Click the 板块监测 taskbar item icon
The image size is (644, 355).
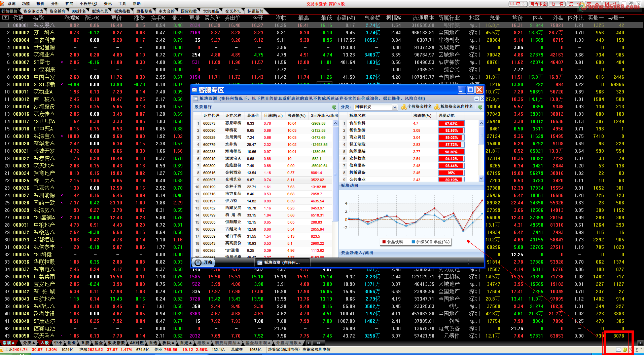(x=260, y=263)
